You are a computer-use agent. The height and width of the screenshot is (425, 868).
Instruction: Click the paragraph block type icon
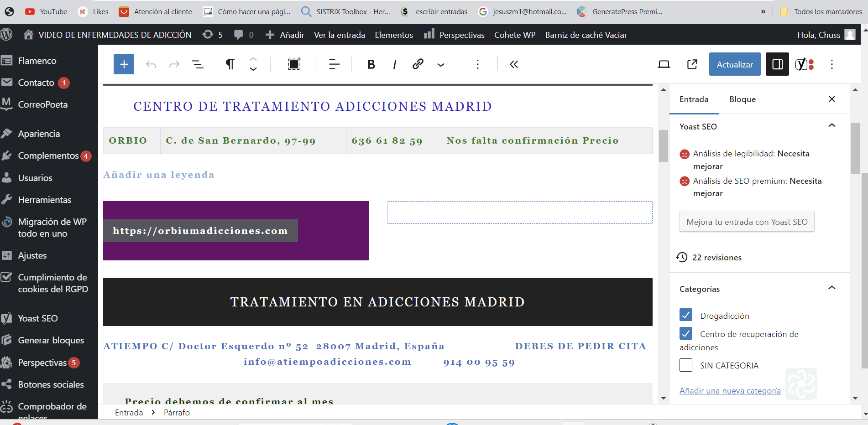(230, 64)
